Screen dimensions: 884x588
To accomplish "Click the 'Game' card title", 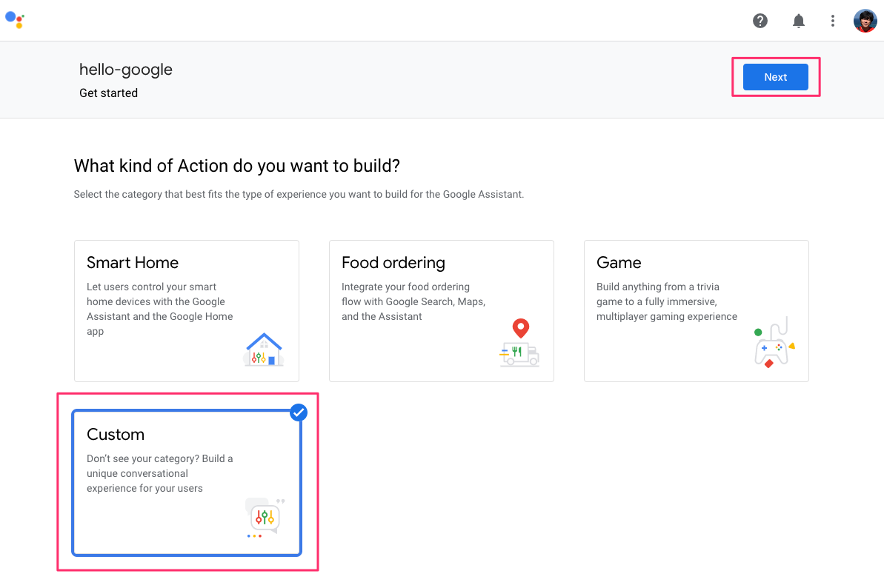I will coord(619,263).
